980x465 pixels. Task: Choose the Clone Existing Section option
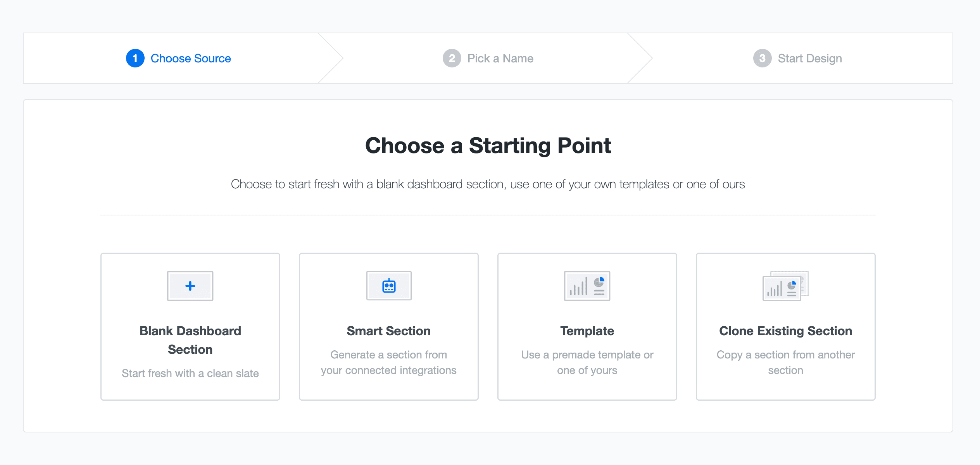785,327
